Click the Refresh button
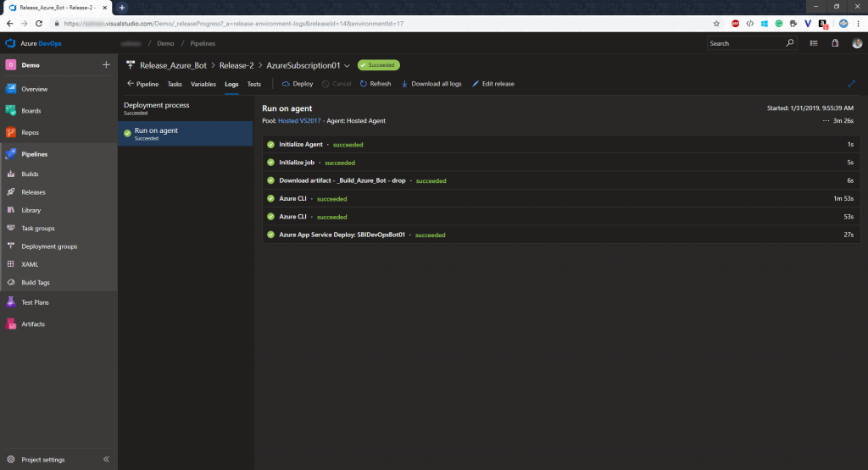This screenshot has height=470, width=868. pyautogui.click(x=376, y=84)
